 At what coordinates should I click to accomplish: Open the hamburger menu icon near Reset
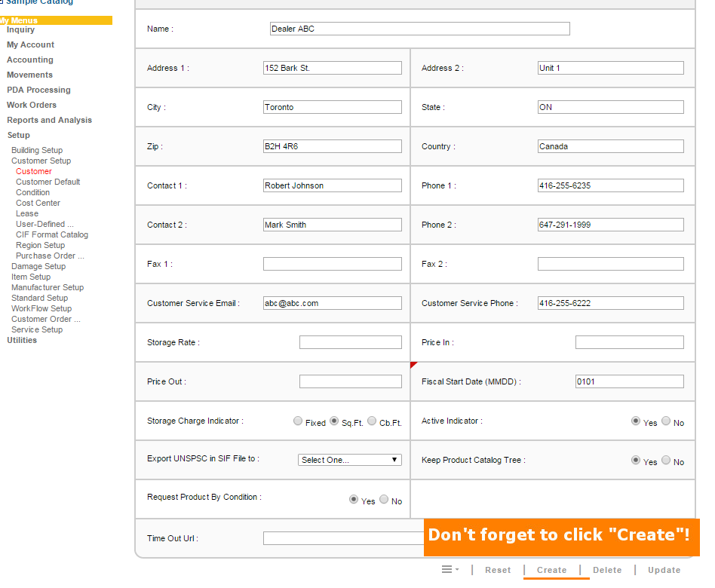point(450,569)
